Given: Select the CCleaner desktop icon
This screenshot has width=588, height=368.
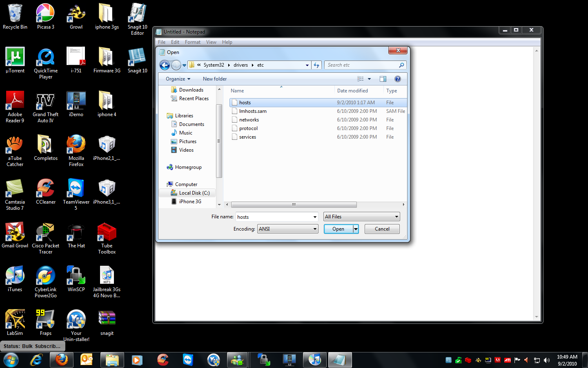Looking at the screenshot, I should point(46,192).
